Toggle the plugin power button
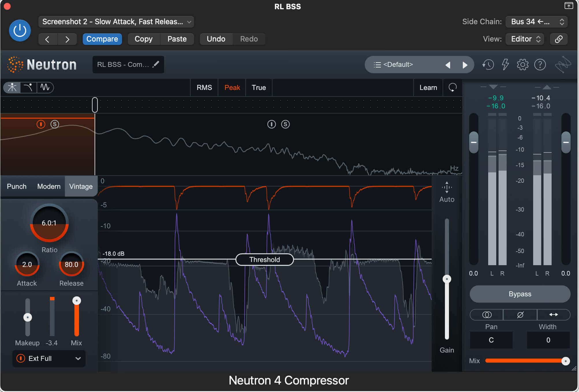Image resolution: width=579 pixels, height=392 pixels. pyautogui.click(x=20, y=31)
